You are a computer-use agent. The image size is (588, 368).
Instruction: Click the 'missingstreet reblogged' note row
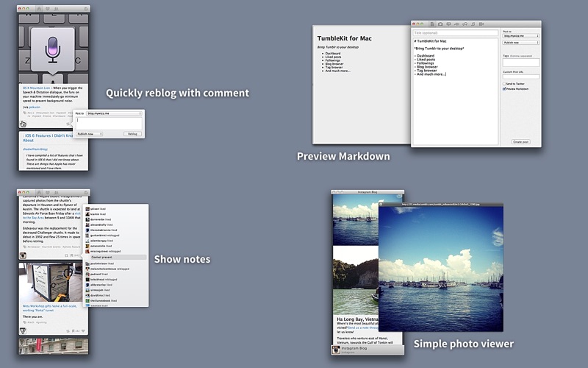(103, 251)
